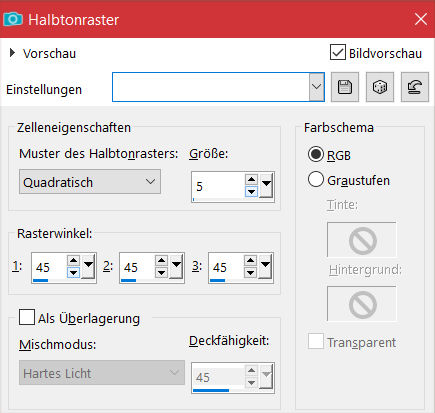The height and width of the screenshot is (413, 435).
Task: Increase Rasterwinkel 2 with up arrow
Action: point(161,261)
